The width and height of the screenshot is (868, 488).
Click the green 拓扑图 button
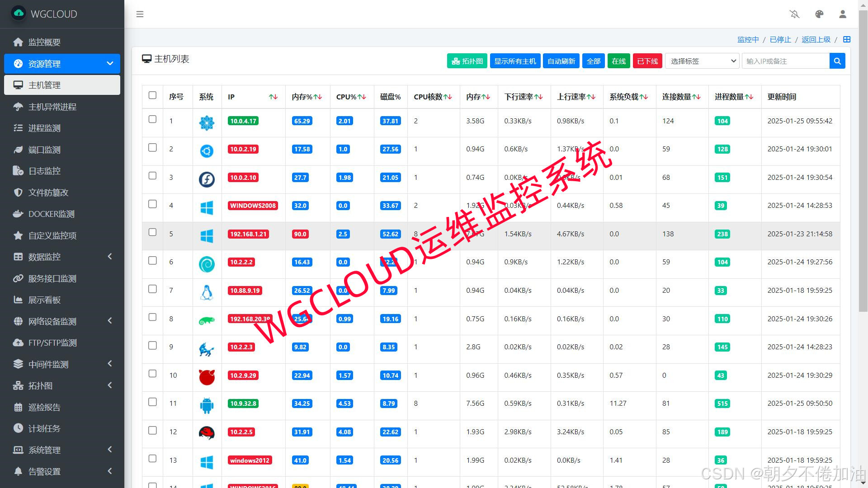[x=467, y=61]
